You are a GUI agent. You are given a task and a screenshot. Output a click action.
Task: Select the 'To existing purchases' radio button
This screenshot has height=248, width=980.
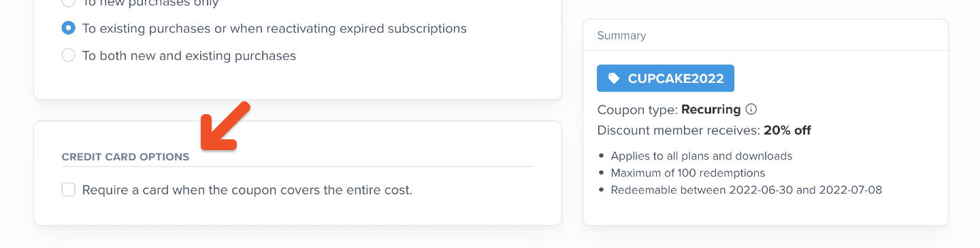(x=68, y=29)
